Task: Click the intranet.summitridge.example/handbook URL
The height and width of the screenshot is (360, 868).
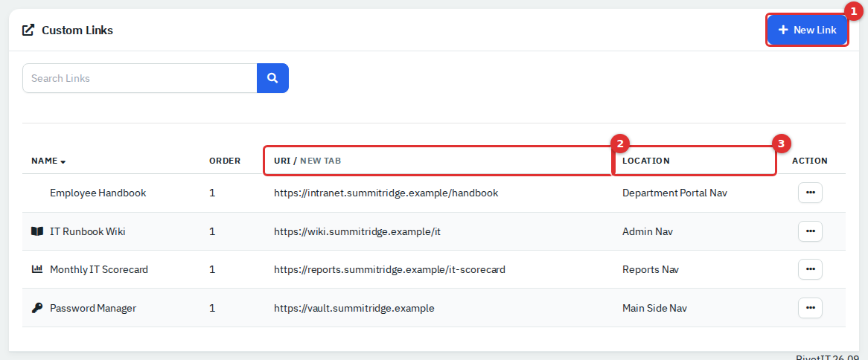Action: pos(386,193)
